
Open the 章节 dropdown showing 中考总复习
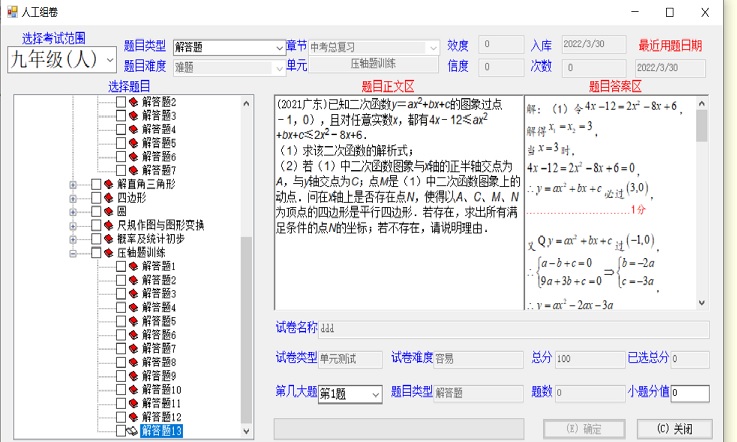click(x=433, y=47)
